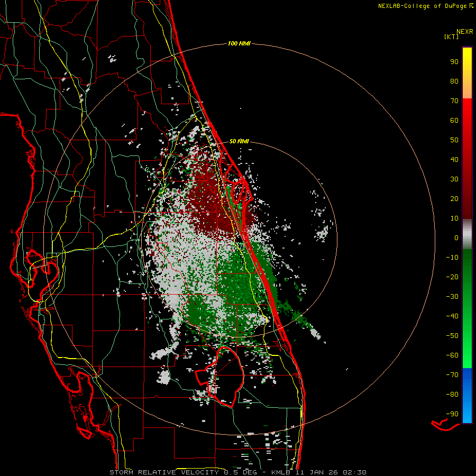
Task: Click the 50 NMI range ring label
Action: [x=239, y=141]
